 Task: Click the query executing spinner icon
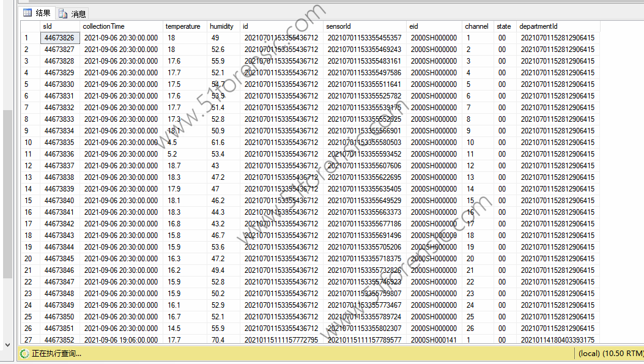tap(24, 353)
